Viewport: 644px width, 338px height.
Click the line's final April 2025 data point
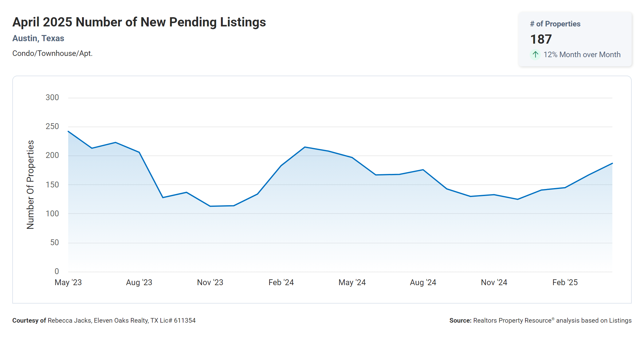pos(612,163)
